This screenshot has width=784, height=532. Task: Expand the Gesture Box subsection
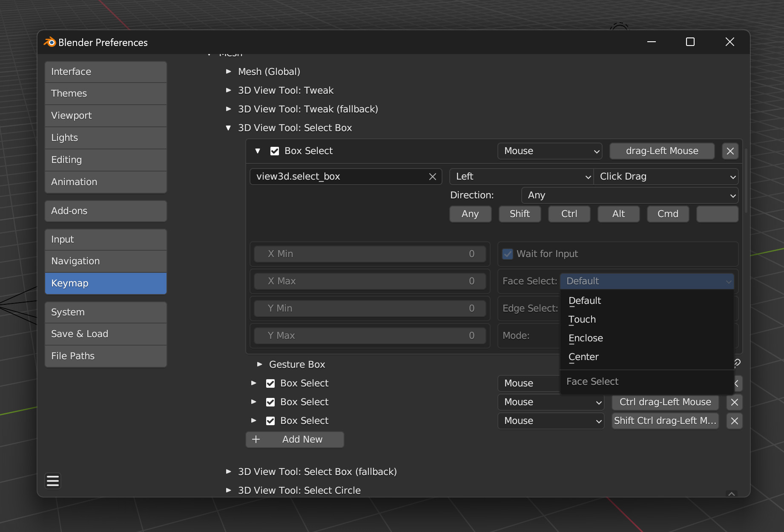click(260, 364)
